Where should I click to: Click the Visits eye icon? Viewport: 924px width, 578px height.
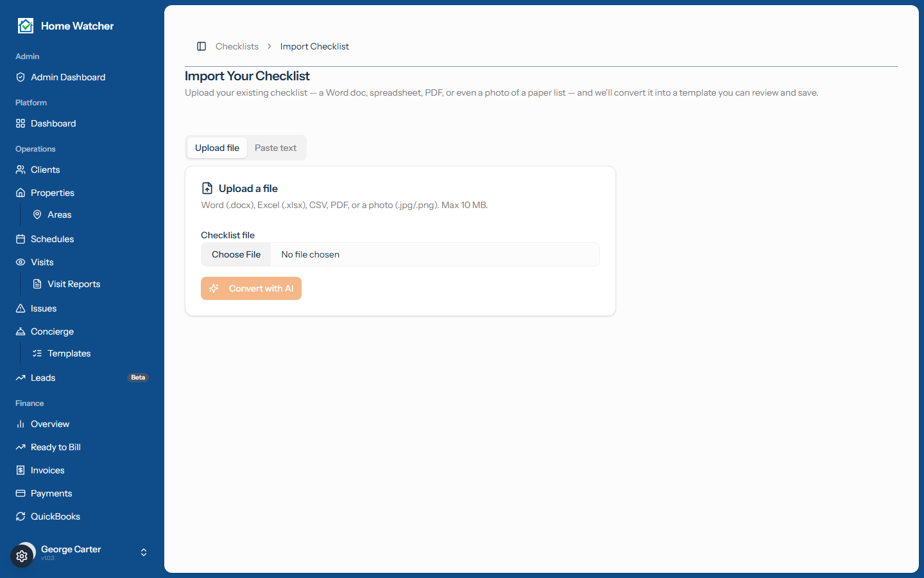[x=21, y=262]
